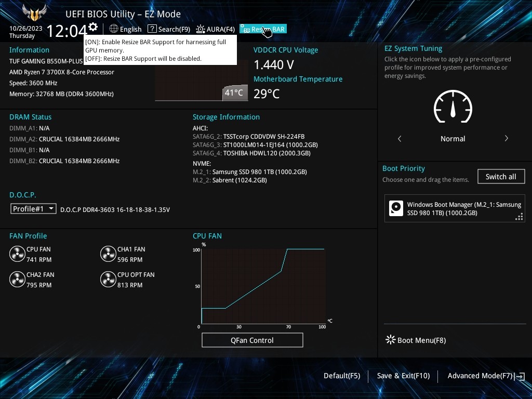Click the CHA1 FAN fan icon
Screen dimensions: 532x399
(108, 254)
